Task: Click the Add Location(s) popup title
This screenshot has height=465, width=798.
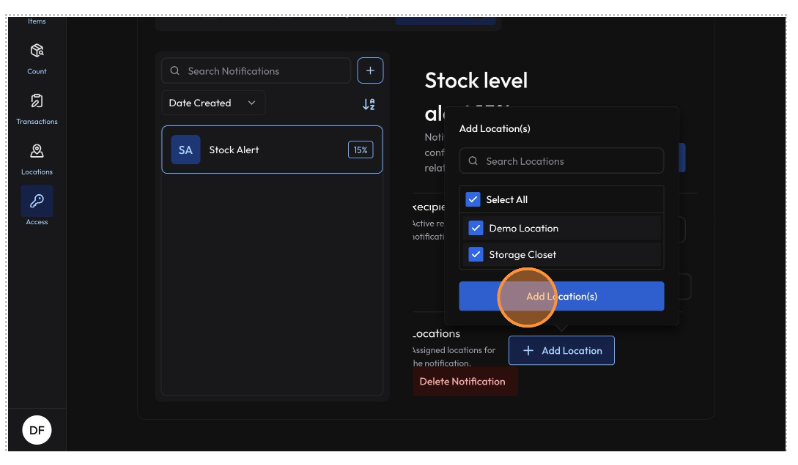Action: click(x=495, y=129)
